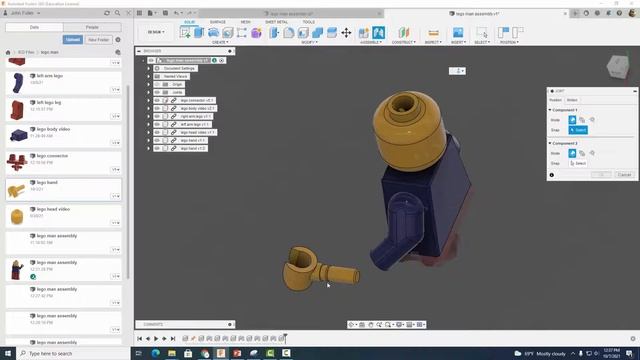Screen dimensions: 640x360
Task: Select the Move/Copy arrows tool
Action: point(346,33)
